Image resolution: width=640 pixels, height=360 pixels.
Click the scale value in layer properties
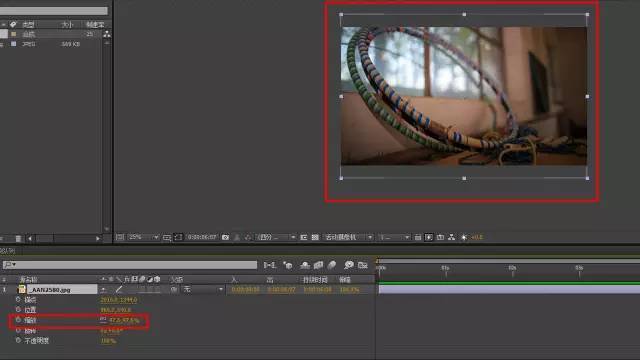tap(124, 320)
